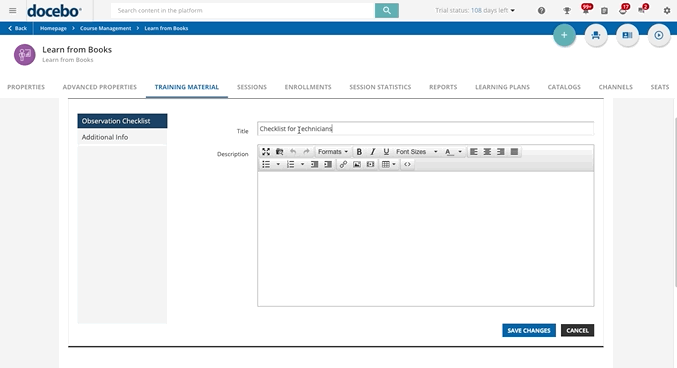Screen dimensions: 677x368
Task: Click the Save Changes button
Action: point(529,330)
